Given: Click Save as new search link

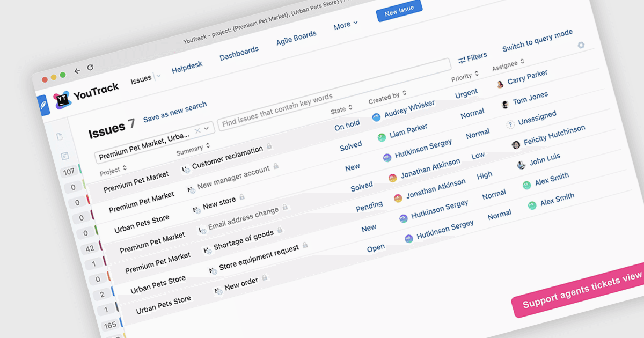Looking at the screenshot, I should tap(175, 112).
